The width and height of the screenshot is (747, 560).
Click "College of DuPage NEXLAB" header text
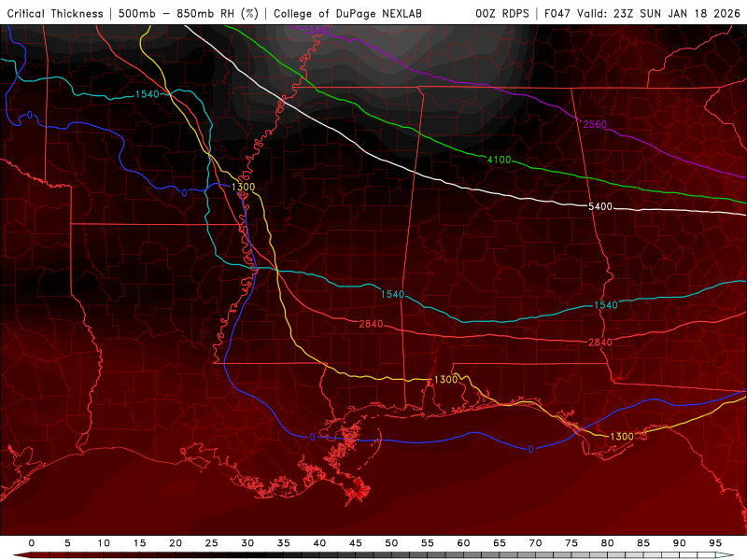pyautogui.click(x=347, y=13)
